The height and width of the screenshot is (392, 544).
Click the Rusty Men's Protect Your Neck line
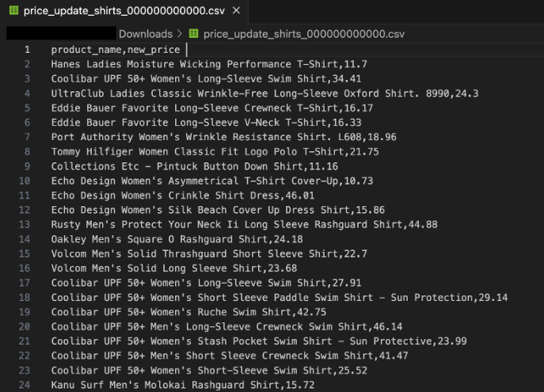point(244,224)
